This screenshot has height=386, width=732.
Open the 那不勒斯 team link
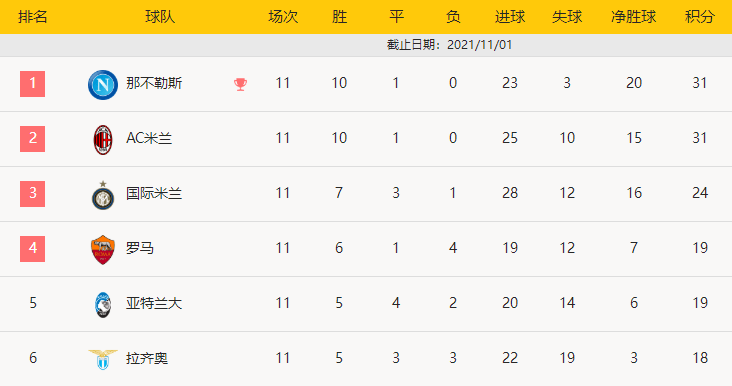click(x=154, y=83)
